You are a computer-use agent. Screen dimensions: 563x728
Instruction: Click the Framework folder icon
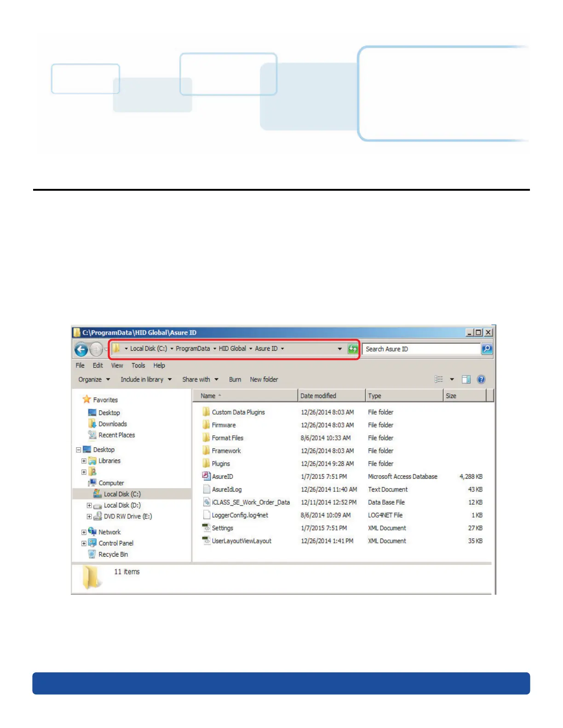click(206, 450)
